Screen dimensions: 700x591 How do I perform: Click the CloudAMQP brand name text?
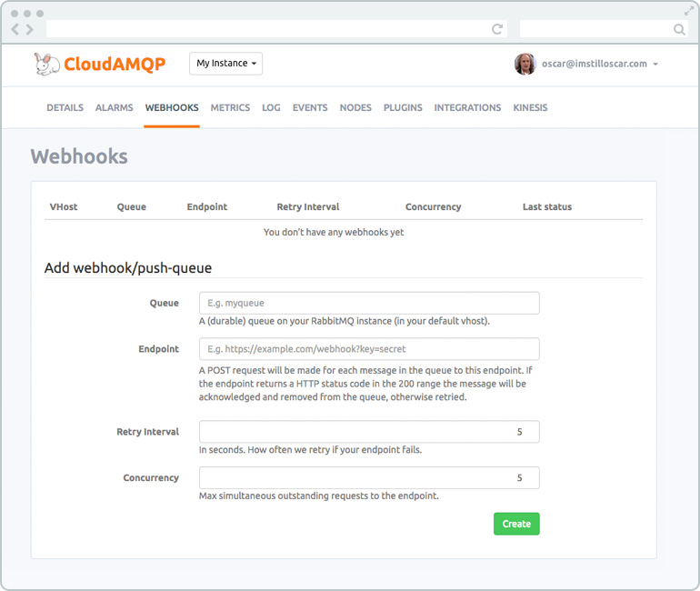tap(115, 65)
